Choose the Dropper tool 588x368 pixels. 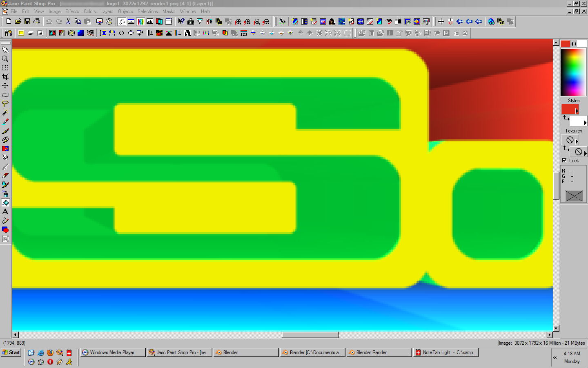point(5,122)
